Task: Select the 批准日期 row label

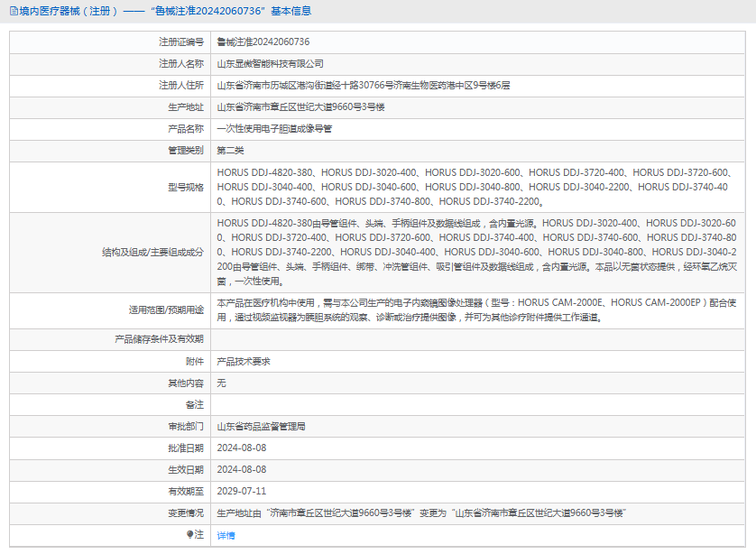Action: (x=186, y=448)
